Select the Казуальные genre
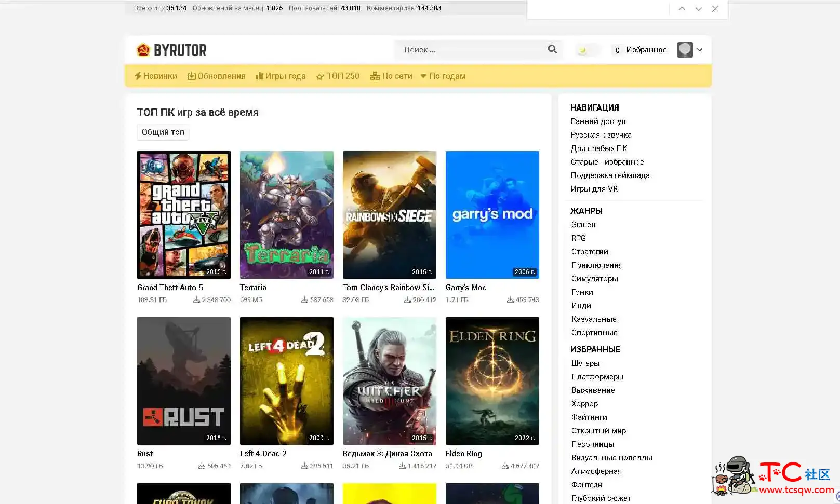 pyautogui.click(x=594, y=319)
